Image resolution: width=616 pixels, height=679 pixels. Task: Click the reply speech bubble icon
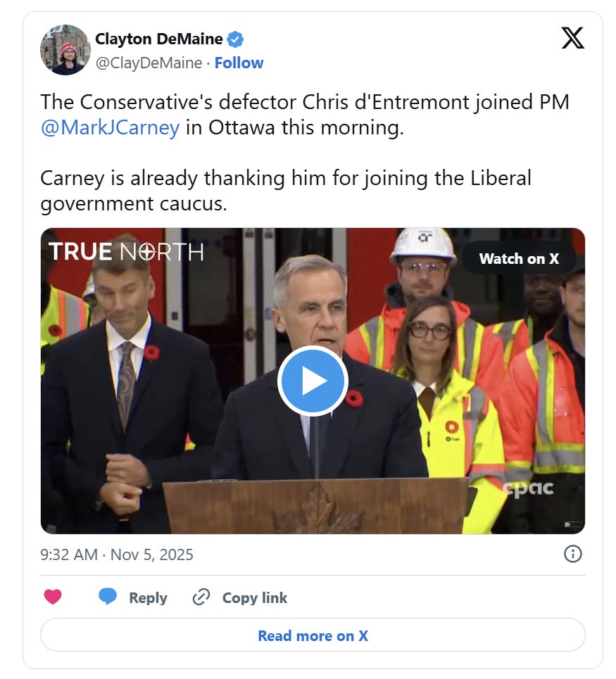108,596
